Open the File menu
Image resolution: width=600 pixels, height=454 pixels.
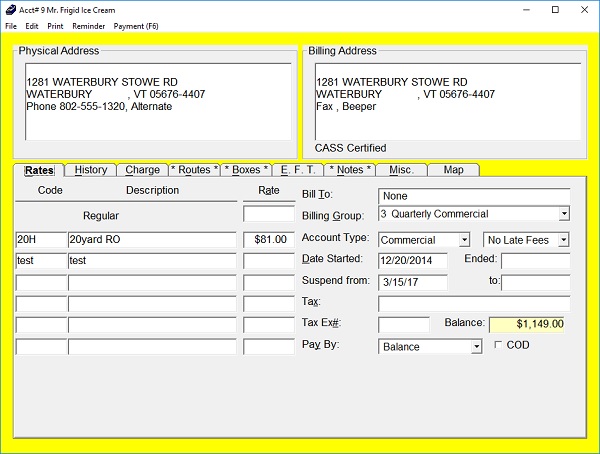[x=11, y=25]
